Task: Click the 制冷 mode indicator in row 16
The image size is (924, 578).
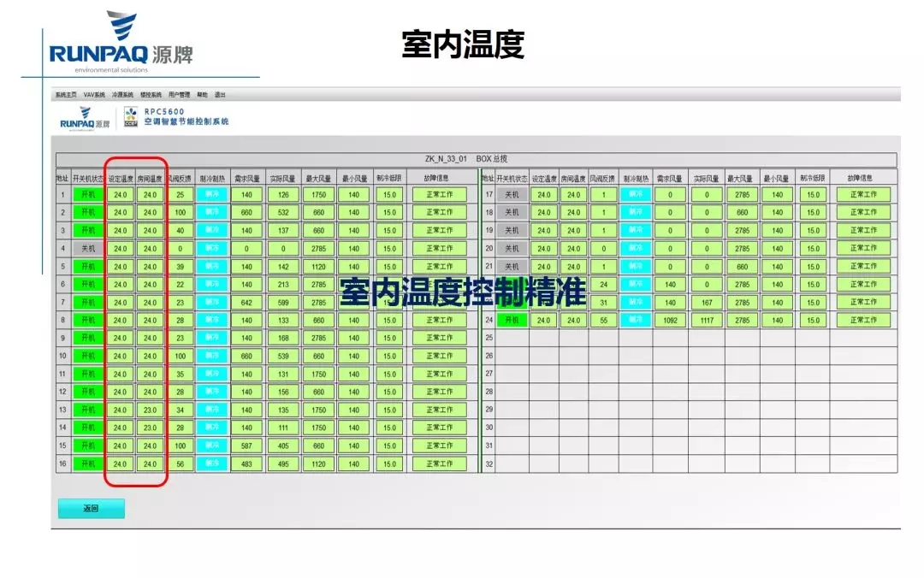Action: click(211, 463)
